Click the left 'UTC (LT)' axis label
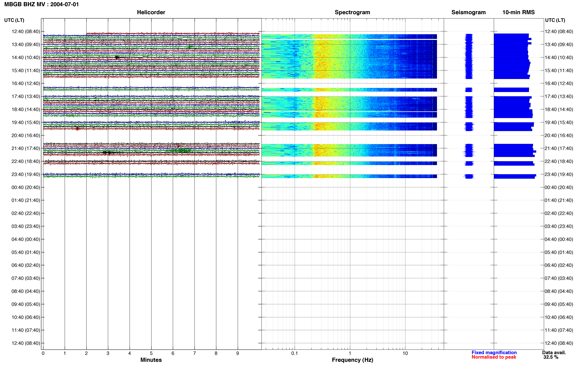The width and height of the screenshot is (588, 368). tap(14, 20)
